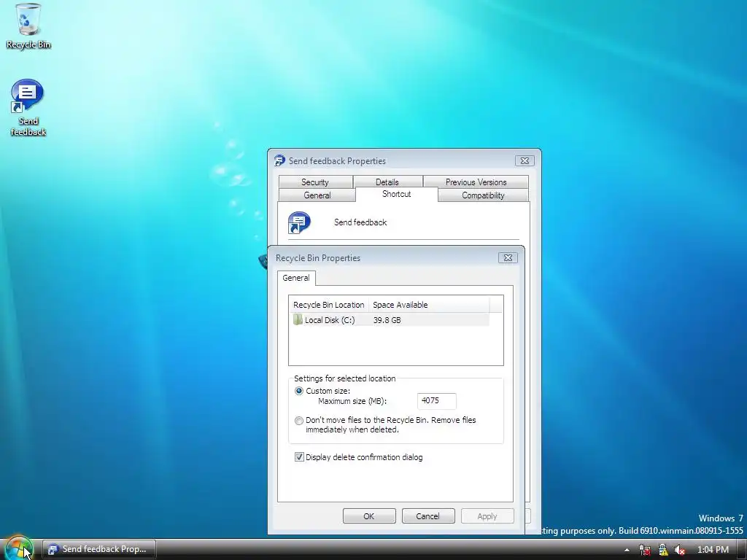This screenshot has width=747, height=560.
Task: Click the Send feedback Prop... taskbar button
Action: pos(99,549)
